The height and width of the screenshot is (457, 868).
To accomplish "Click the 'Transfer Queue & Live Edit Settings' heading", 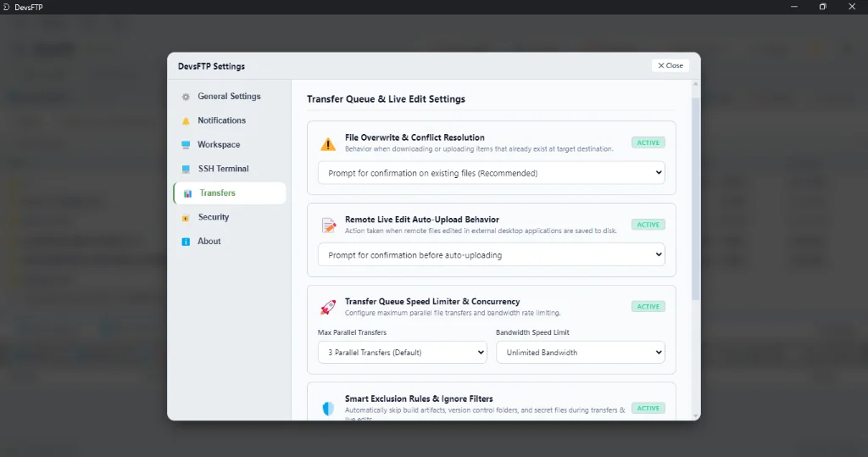I will (x=386, y=99).
